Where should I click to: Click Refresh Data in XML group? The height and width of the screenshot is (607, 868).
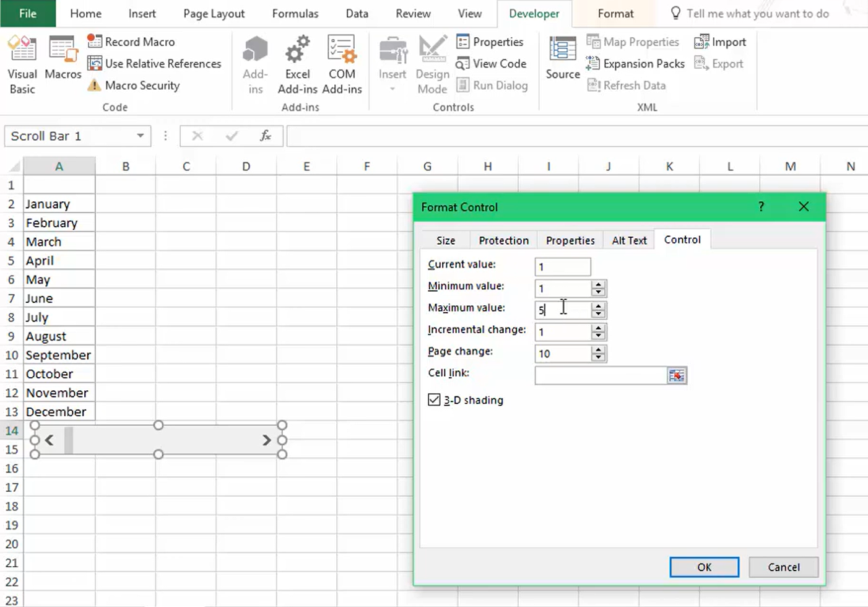tap(627, 85)
